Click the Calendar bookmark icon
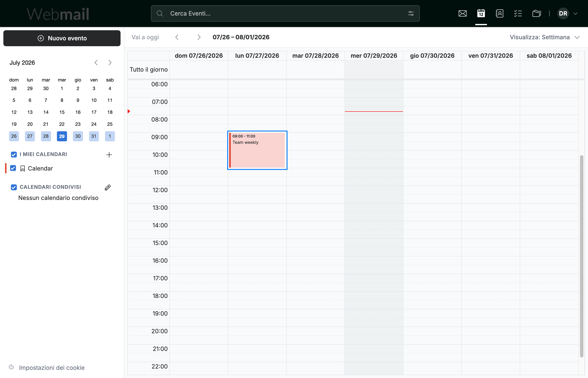Image resolution: width=588 pixels, height=378 pixels. coord(23,169)
